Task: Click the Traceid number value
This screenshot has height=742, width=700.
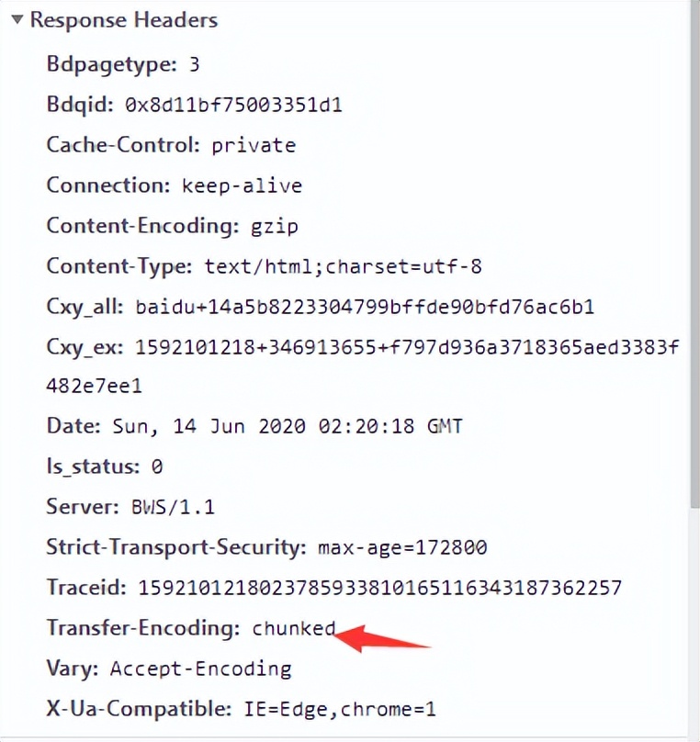Action: 379,588
